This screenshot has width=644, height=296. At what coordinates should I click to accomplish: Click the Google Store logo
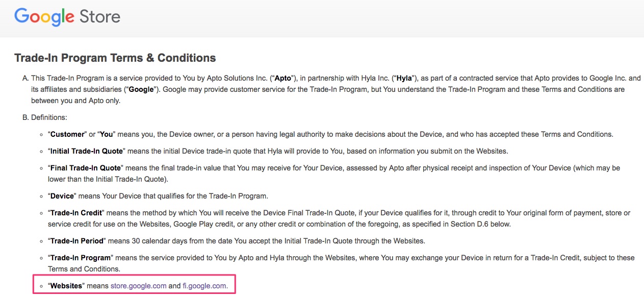tap(67, 17)
